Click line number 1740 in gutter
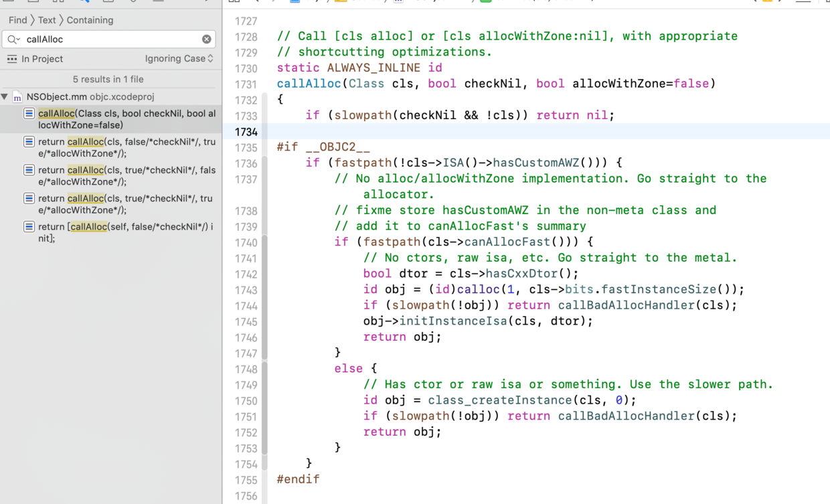This screenshot has width=830, height=504. pos(246,242)
